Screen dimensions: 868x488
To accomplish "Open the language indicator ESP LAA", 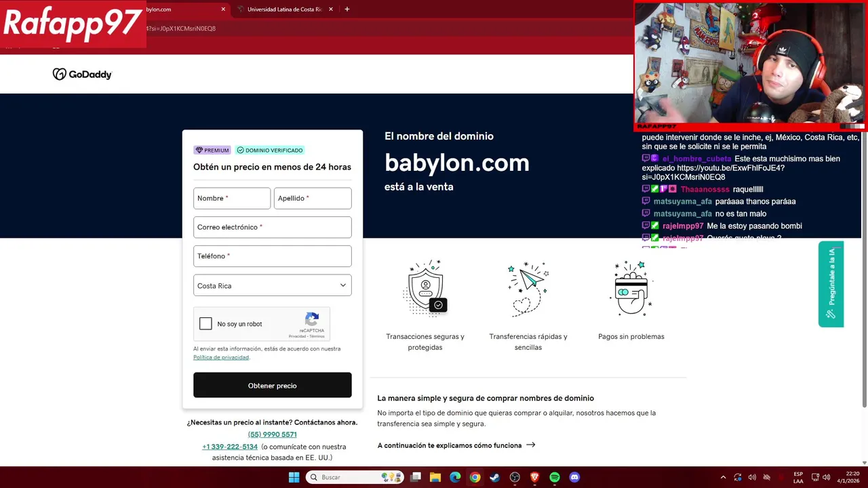I will coord(798,477).
